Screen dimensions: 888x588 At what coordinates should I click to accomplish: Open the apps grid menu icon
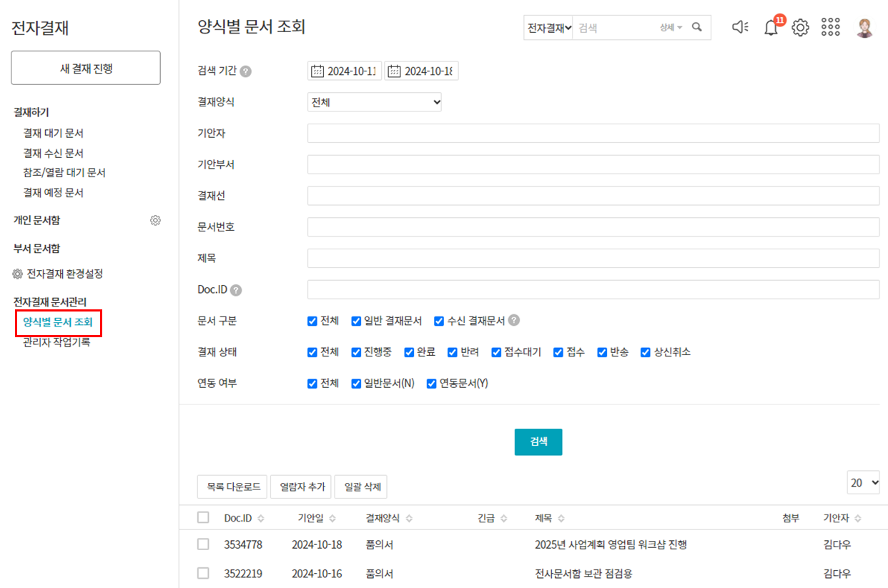coord(831,27)
